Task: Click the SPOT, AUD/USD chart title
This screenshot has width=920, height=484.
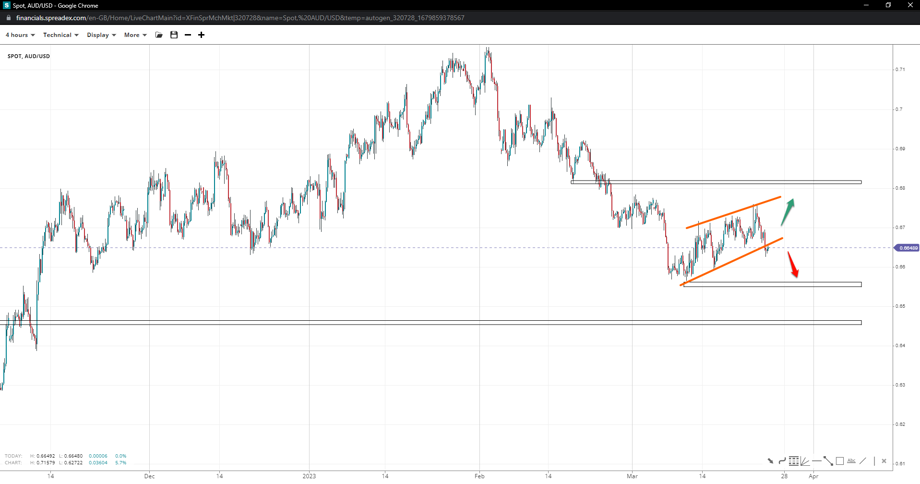Action: (29, 56)
